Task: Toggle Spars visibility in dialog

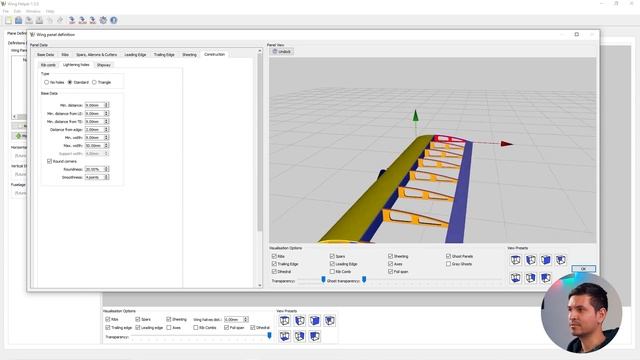Action: (332, 256)
